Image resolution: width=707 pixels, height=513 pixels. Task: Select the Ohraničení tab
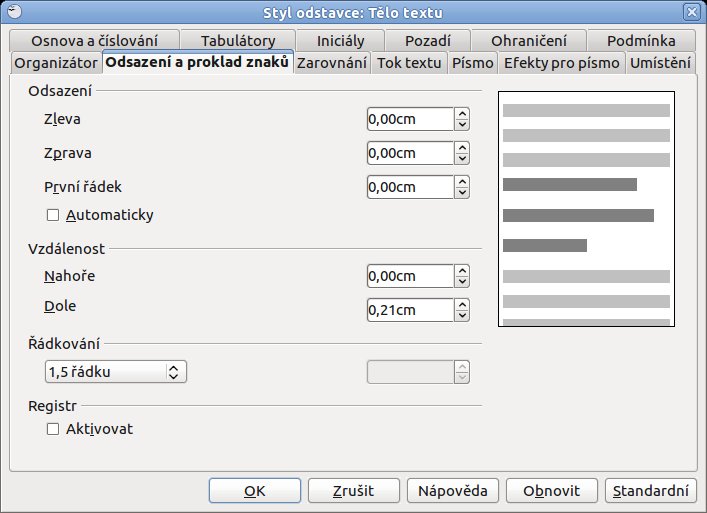pos(528,41)
